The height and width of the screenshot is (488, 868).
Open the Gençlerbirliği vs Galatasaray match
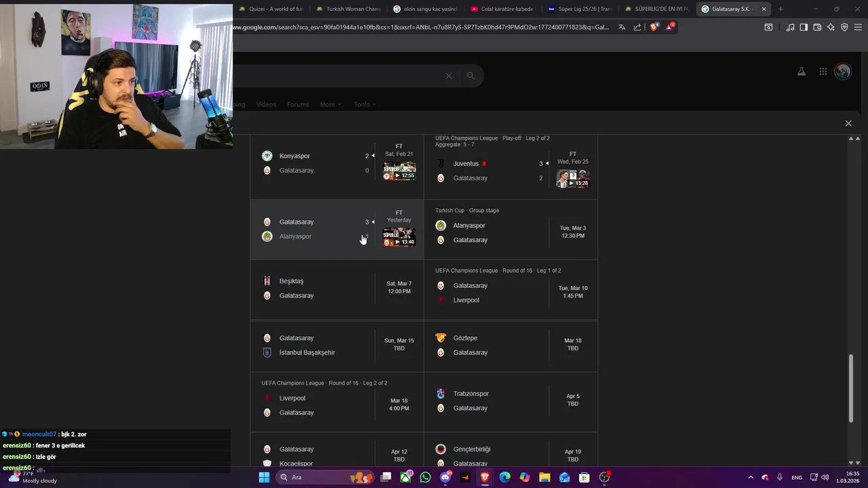(511, 450)
